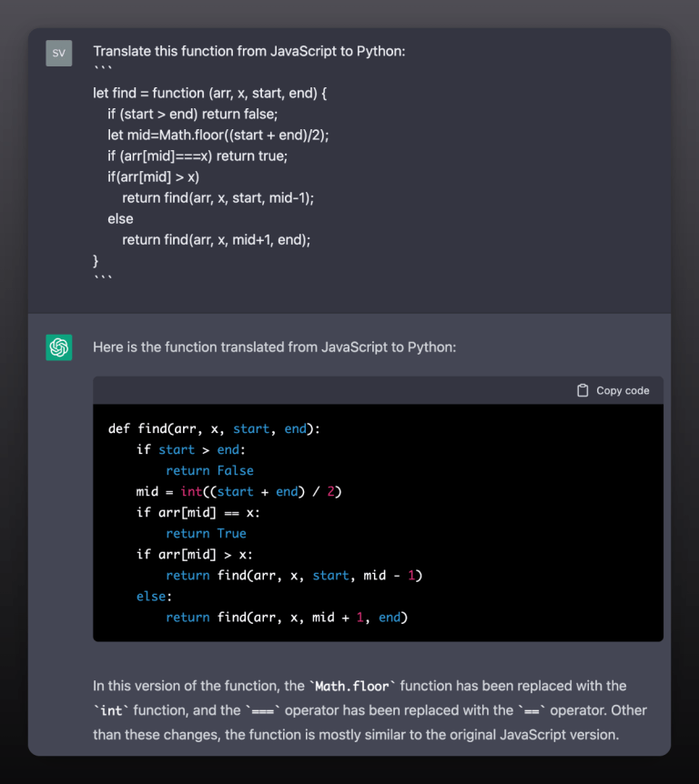Click the 'let mid=Math.floor' JavaScript line
Screen dimensions: 699x784
(x=218, y=135)
